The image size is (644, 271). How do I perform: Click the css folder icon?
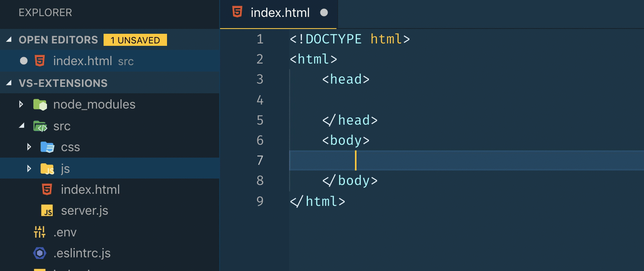coord(47,147)
